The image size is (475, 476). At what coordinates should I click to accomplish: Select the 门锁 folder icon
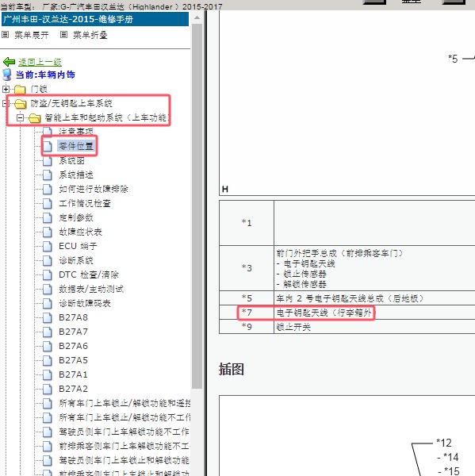click(20, 89)
